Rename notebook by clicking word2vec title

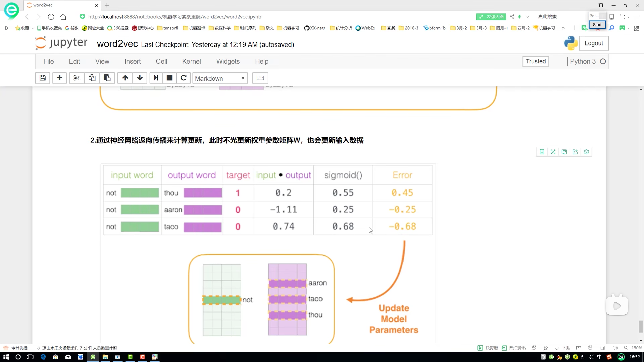tap(117, 44)
